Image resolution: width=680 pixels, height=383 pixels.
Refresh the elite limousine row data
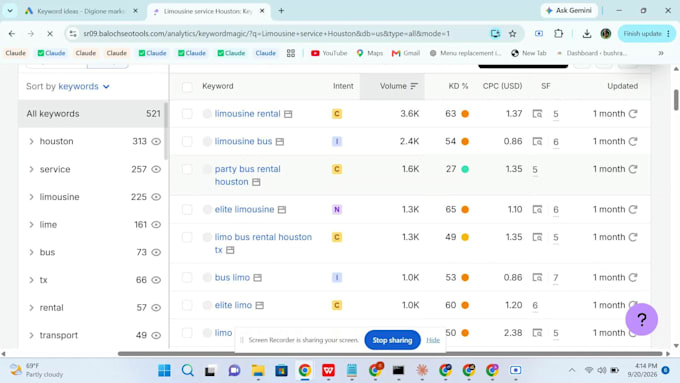click(x=633, y=210)
